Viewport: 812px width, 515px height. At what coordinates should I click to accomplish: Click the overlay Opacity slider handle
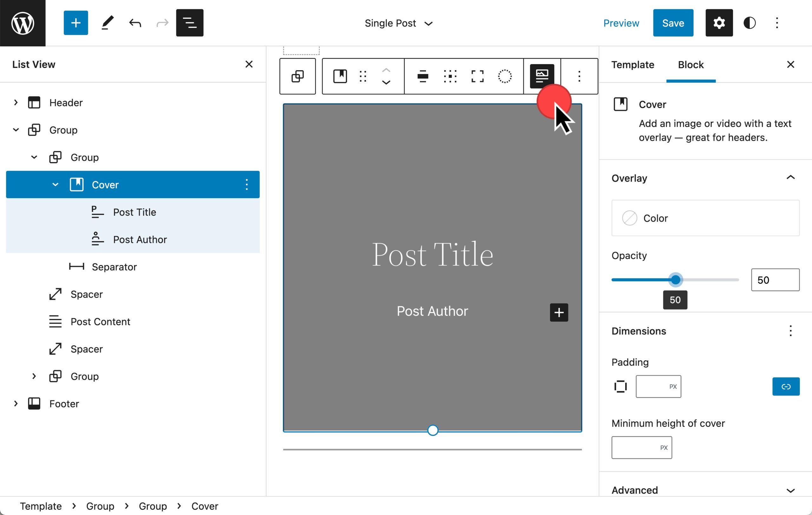tap(675, 280)
